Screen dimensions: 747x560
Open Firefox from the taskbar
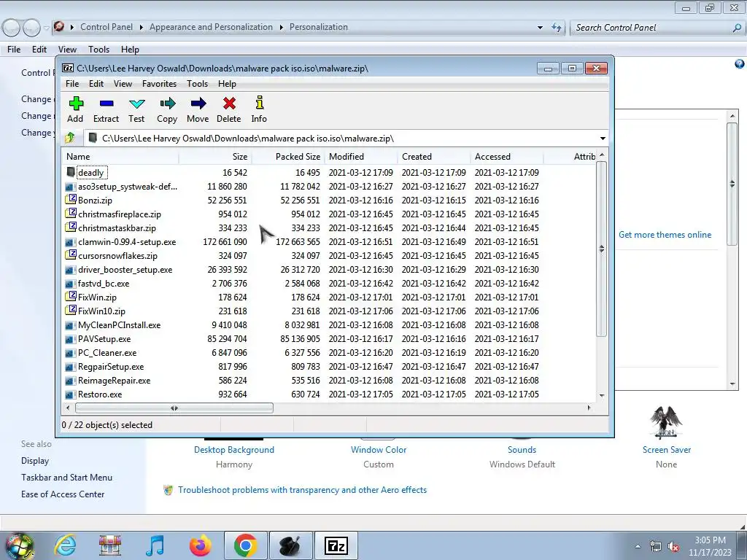coord(201,545)
